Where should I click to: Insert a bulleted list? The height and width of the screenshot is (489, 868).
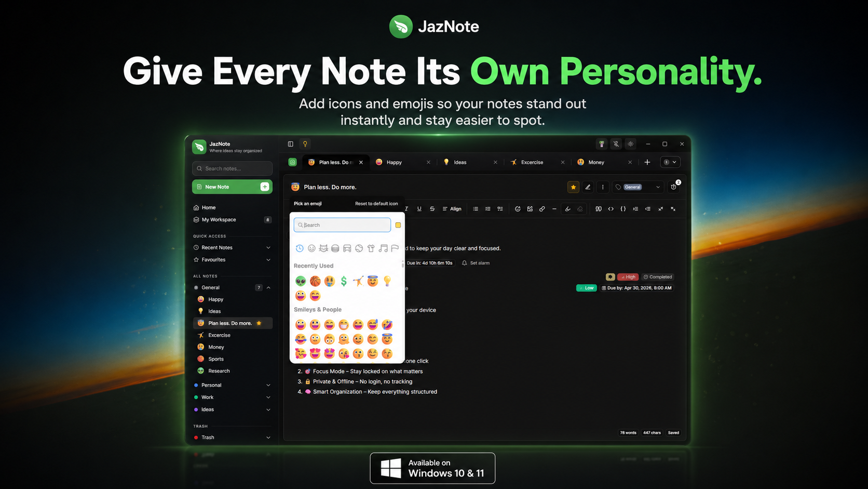[476, 209]
